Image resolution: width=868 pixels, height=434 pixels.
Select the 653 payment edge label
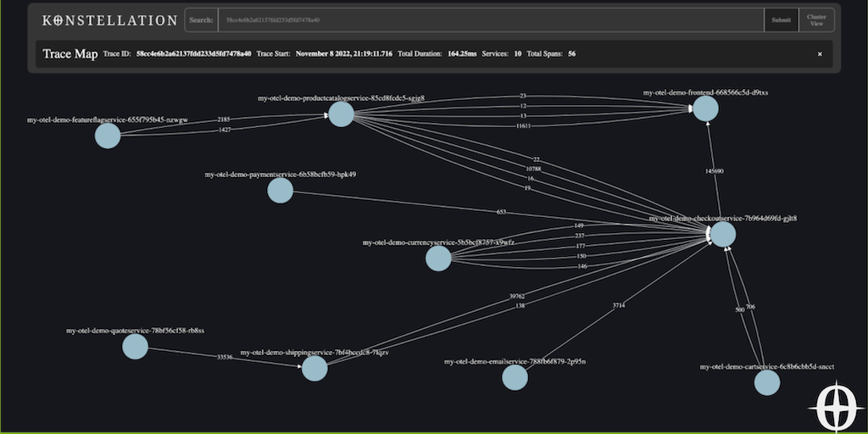click(501, 212)
